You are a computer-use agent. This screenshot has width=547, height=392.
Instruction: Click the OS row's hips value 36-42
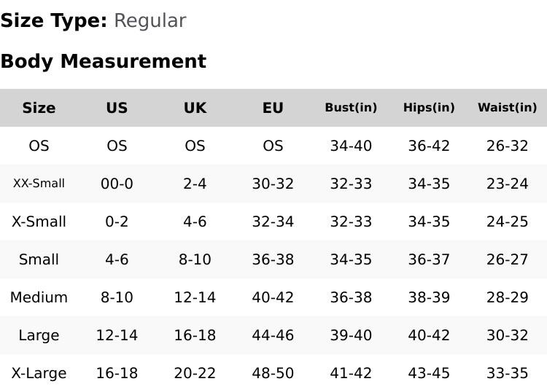tap(429, 146)
